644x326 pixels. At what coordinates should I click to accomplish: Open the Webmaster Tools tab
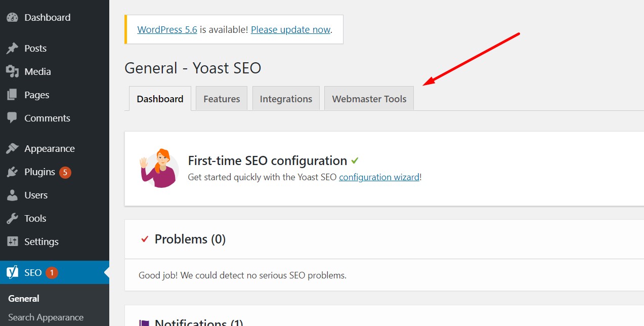click(x=369, y=99)
